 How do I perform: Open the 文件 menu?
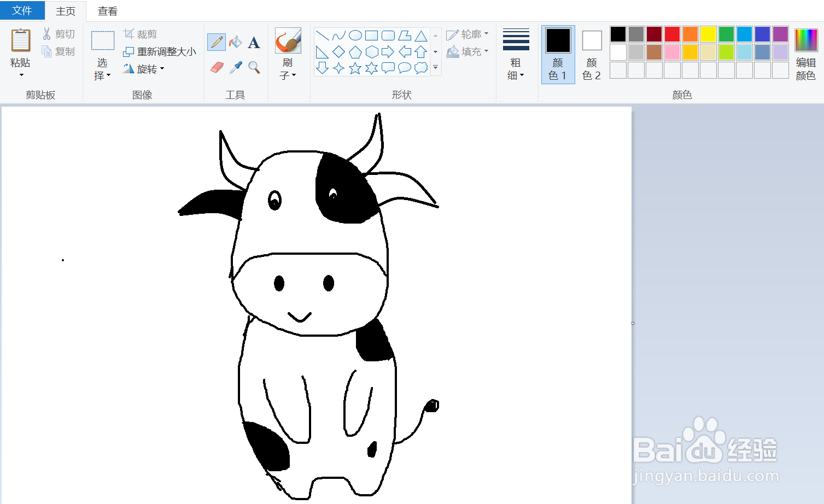pos(22,10)
